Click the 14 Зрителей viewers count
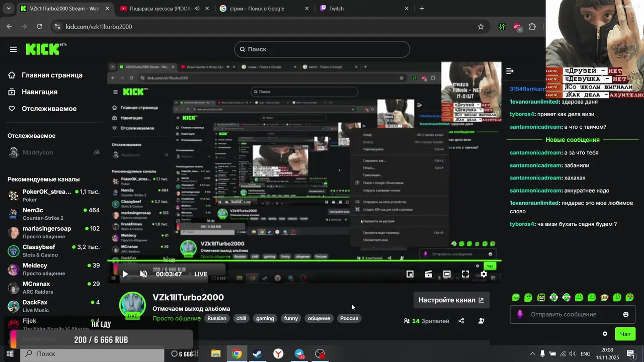 coord(427,321)
